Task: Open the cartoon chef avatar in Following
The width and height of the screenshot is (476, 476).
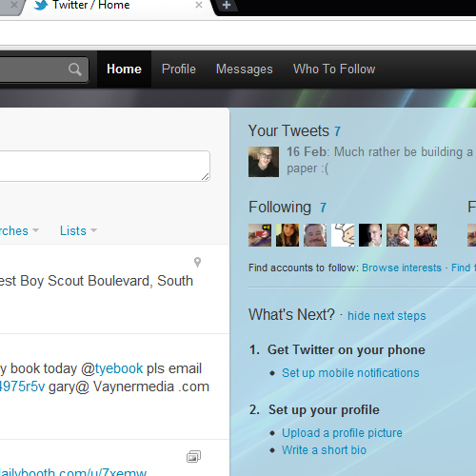Action: tap(343, 235)
